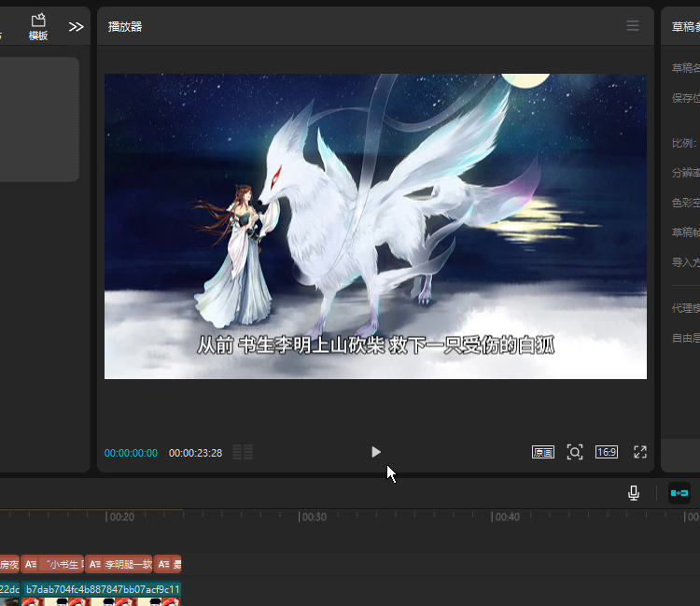The height and width of the screenshot is (606, 700).
Task: Click the total duration 00:00:23:28
Action: click(x=196, y=453)
